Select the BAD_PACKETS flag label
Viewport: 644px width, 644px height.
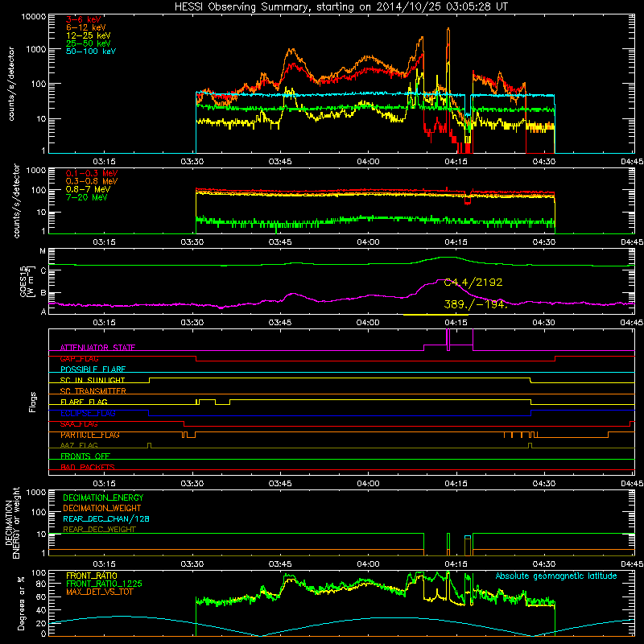tap(88, 467)
